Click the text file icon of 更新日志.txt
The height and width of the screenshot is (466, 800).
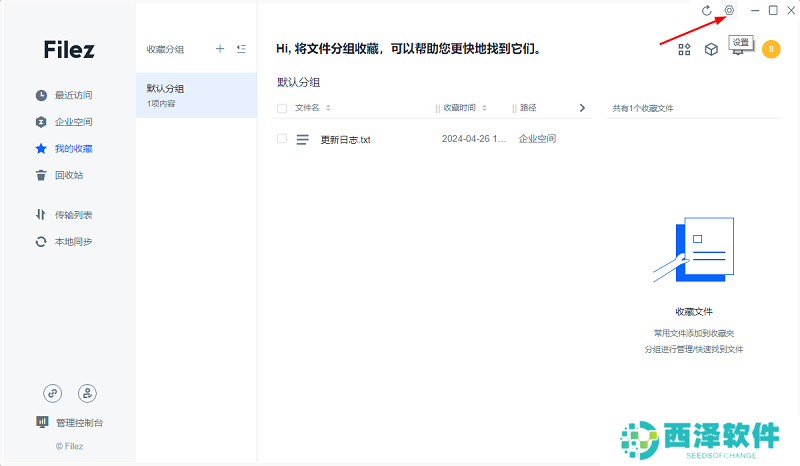coord(303,139)
